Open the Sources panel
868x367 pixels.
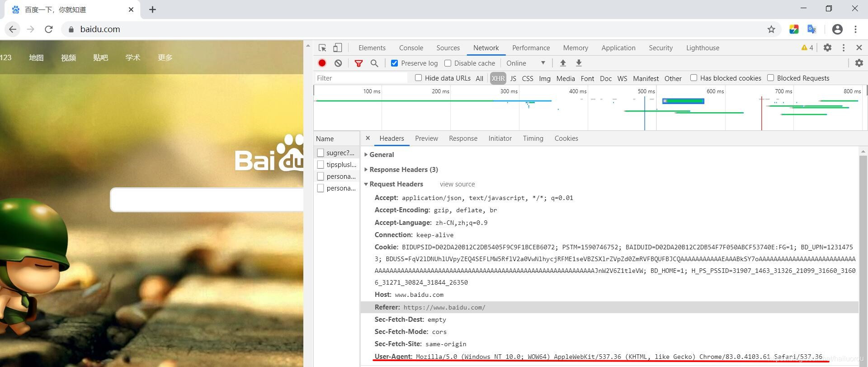[x=448, y=48]
